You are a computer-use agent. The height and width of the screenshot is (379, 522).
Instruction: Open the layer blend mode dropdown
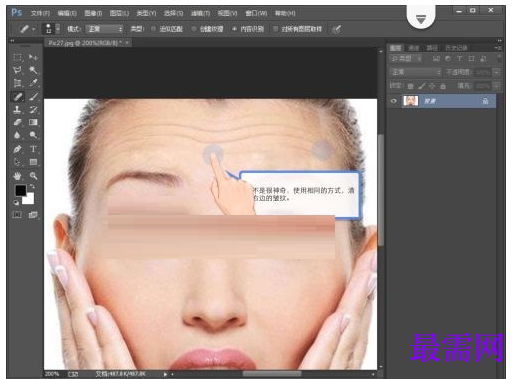(415, 72)
